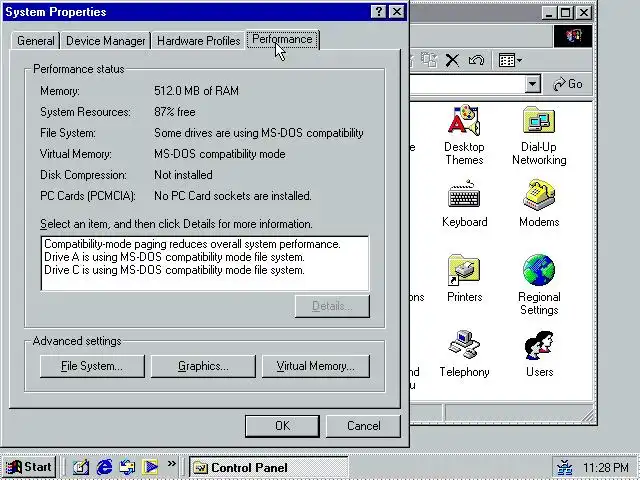Open Desktop Themes in Control Panel
The height and width of the screenshot is (480, 640).
click(x=464, y=135)
